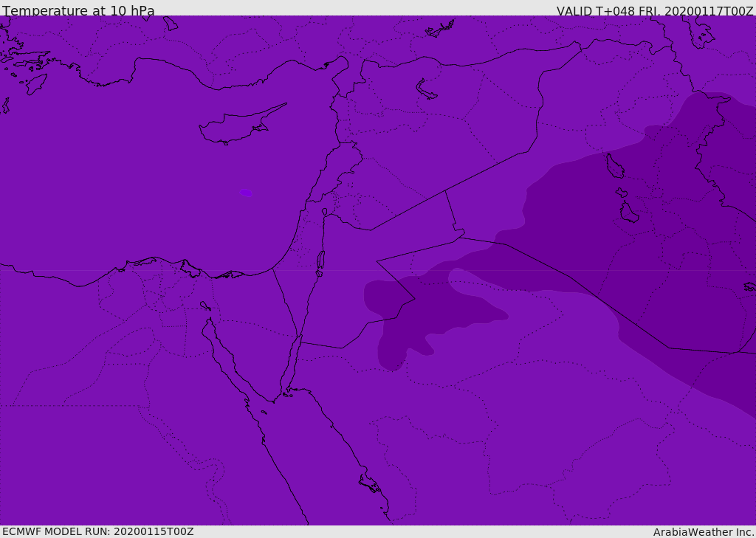Click the 'VALID T+048 FRI. 20200117T00Z' label
The image size is (756, 538).
tap(655, 10)
